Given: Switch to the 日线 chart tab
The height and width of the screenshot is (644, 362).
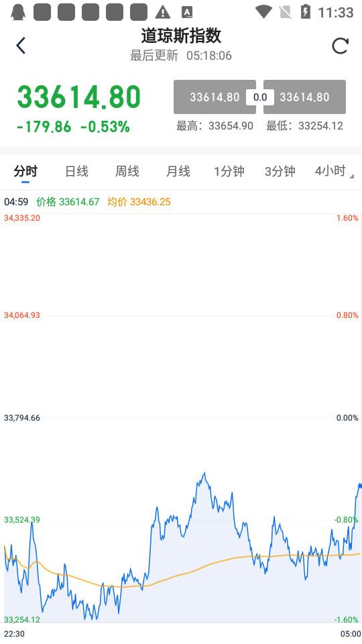Looking at the screenshot, I should (76, 171).
